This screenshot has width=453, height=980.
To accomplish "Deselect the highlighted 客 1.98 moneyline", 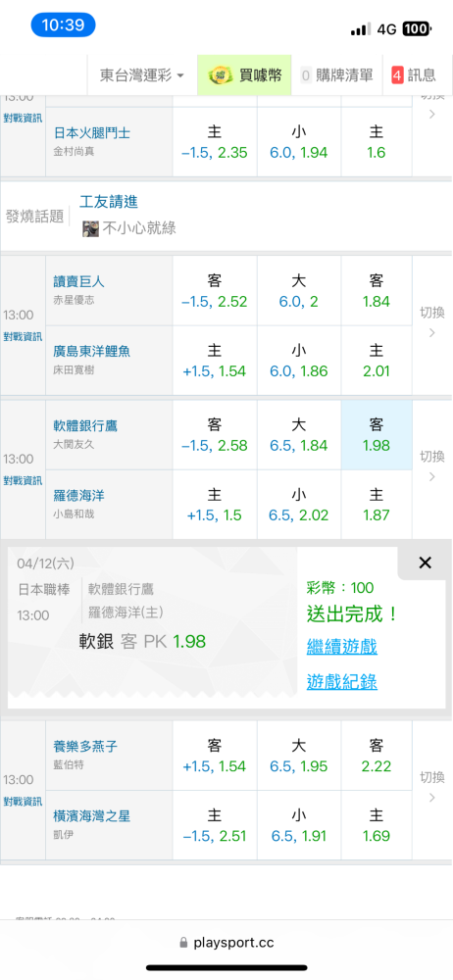I will click(377, 435).
